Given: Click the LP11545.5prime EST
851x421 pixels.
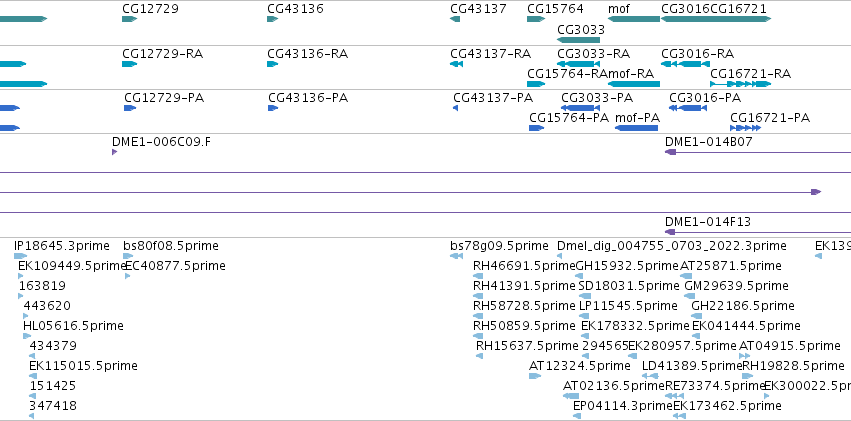Looking at the screenshot, I should 584,316.
